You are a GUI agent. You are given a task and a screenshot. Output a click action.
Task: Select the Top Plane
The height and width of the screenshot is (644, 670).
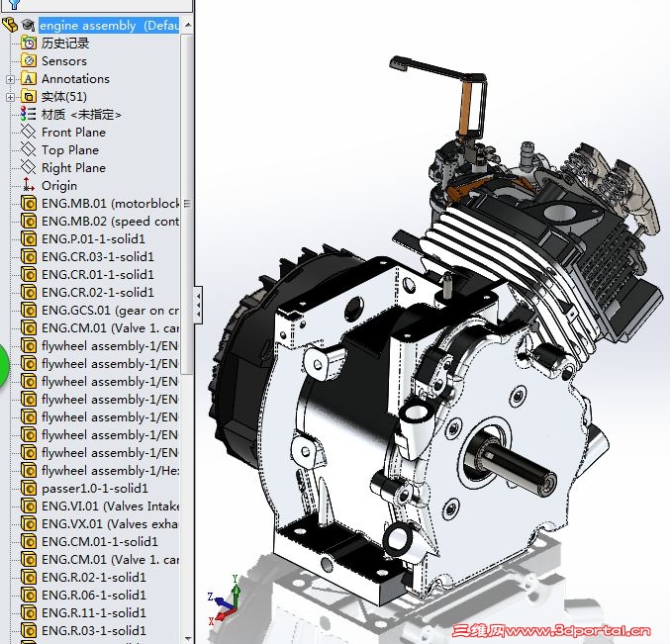70,150
